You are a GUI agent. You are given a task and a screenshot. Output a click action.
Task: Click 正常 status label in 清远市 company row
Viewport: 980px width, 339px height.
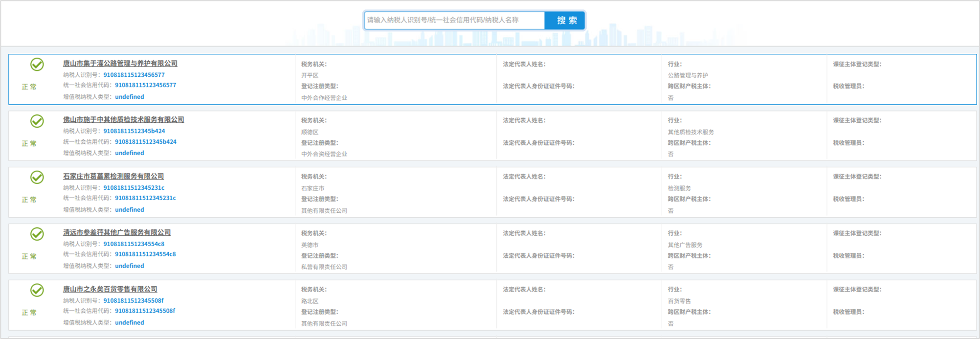tap(29, 256)
